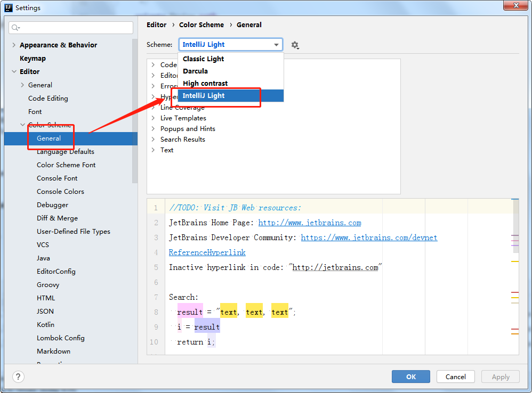Click the TODO comment line in preview
Image resolution: width=532 pixels, height=393 pixels.
coord(235,208)
